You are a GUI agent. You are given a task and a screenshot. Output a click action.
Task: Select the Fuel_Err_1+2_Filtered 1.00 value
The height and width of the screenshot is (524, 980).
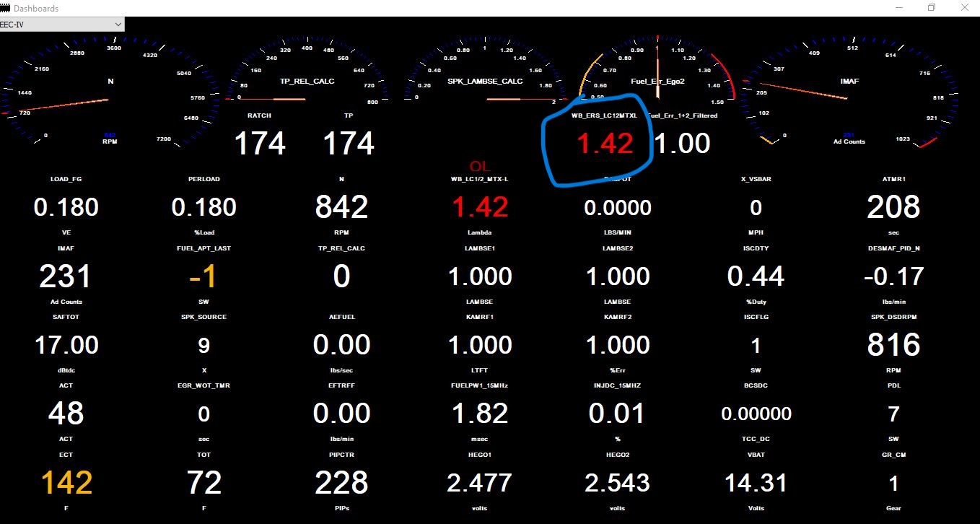pos(682,144)
